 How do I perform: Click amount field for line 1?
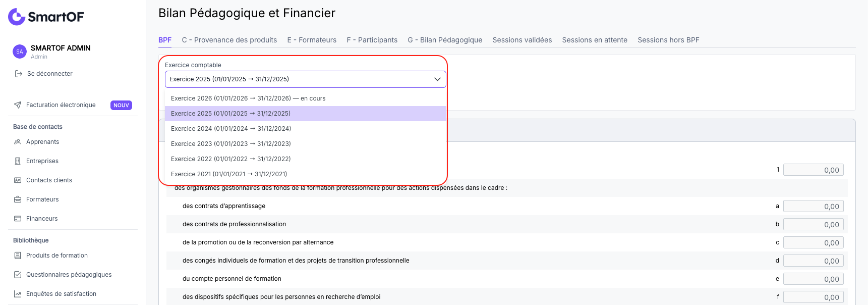coord(814,170)
